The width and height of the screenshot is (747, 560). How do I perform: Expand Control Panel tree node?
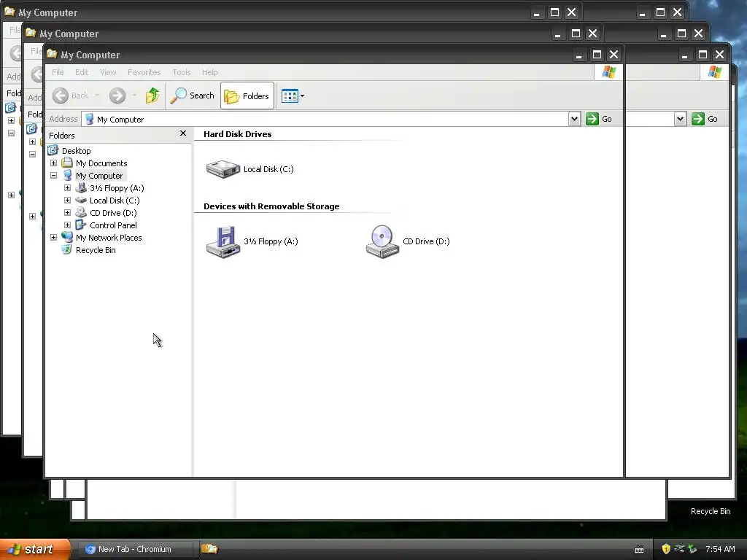pos(67,225)
